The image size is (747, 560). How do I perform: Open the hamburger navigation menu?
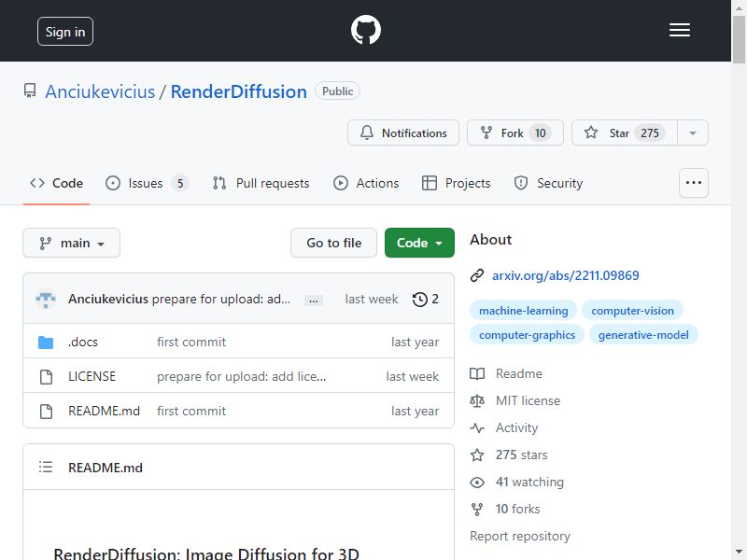tap(680, 30)
